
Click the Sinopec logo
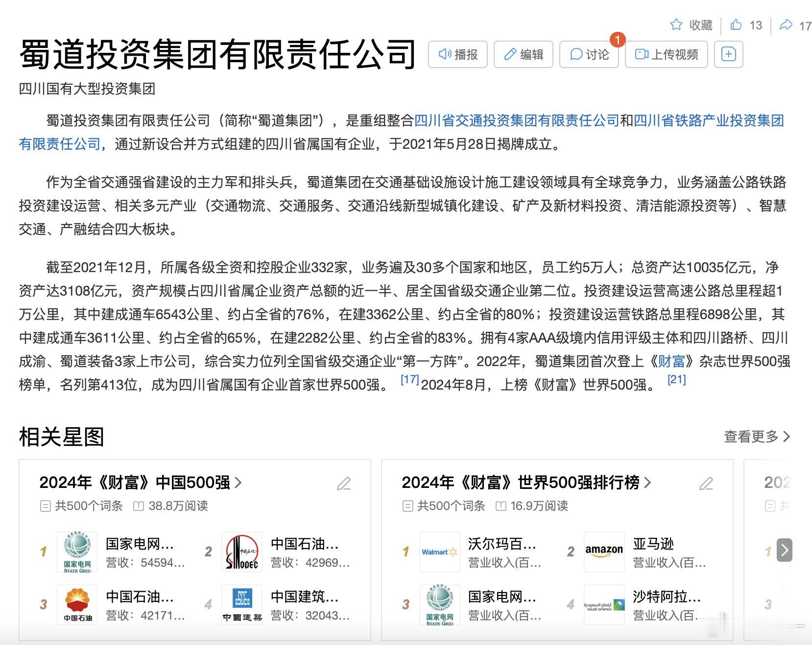coord(242,552)
